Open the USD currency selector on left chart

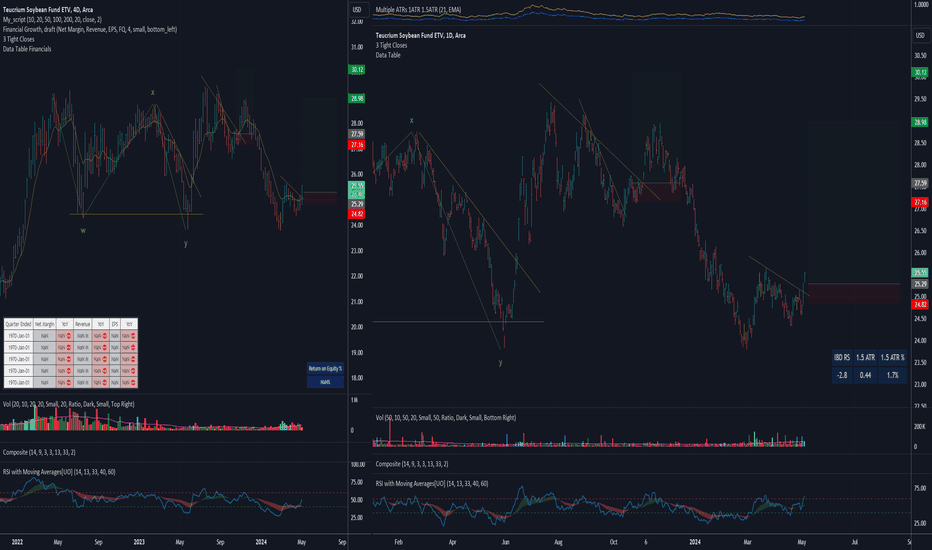pos(357,10)
